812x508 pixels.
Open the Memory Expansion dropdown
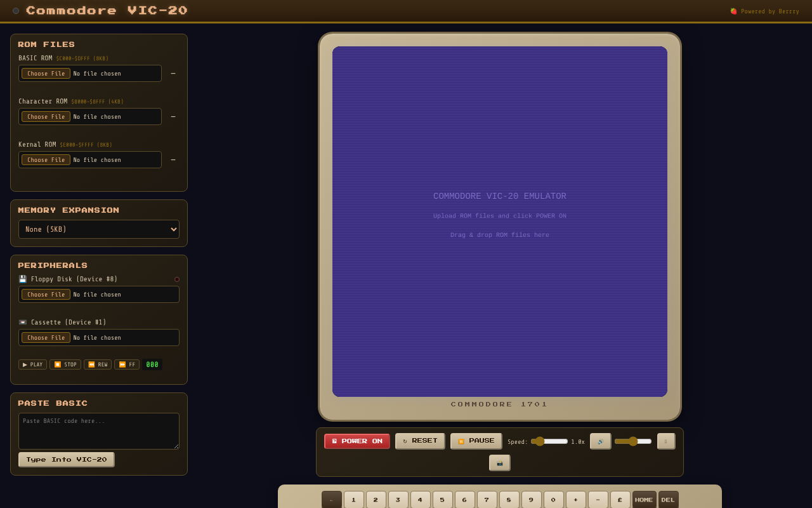tap(99, 229)
